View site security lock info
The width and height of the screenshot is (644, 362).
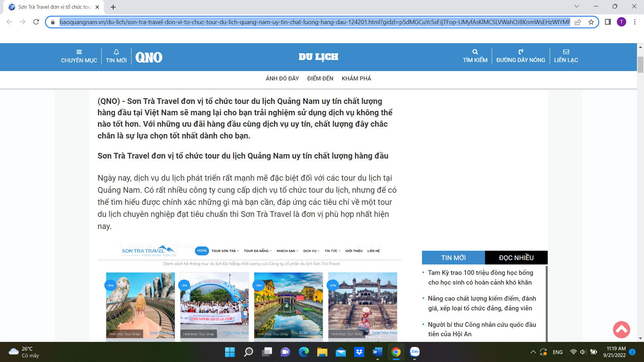(x=53, y=22)
